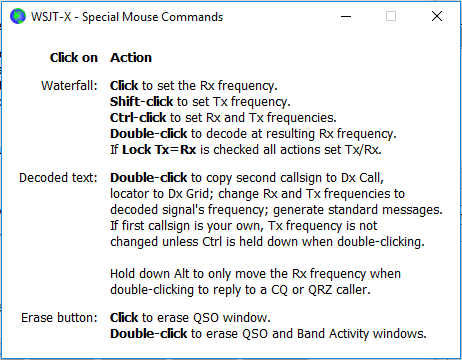Click the 'Action' column header
The height and width of the screenshot is (360, 462).
click(131, 58)
